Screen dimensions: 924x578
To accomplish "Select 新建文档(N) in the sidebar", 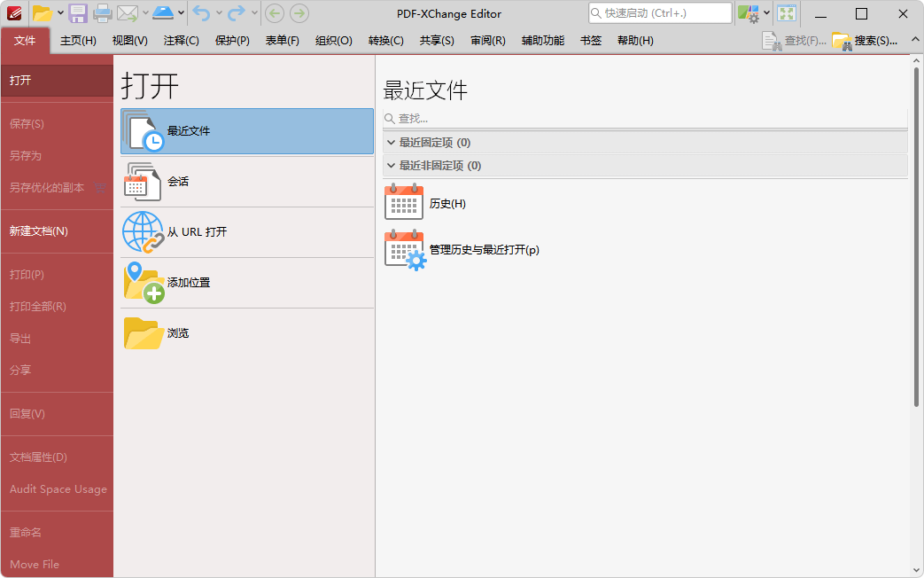I will click(x=58, y=231).
